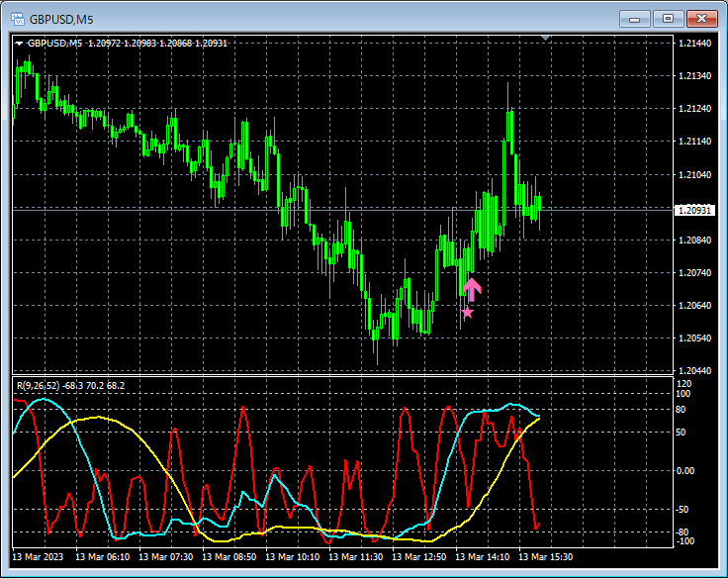Maximize the GBPUSD,M5 chart window
This screenshot has width=728, height=579.
[668, 19]
